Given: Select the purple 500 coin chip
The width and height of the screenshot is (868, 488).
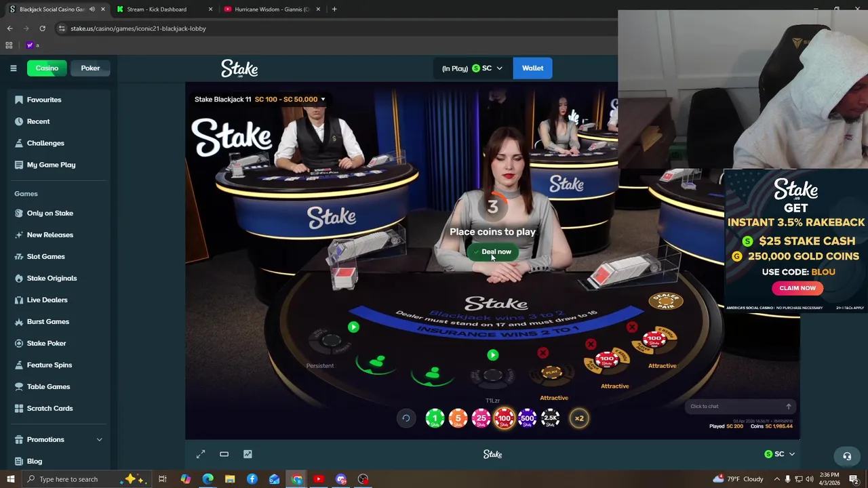Looking at the screenshot, I should (527, 418).
